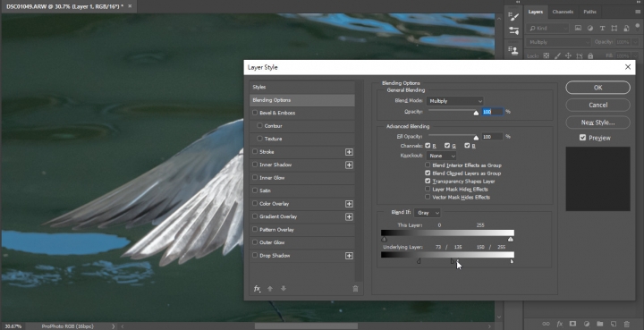The width and height of the screenshot is (644, 330).
Task: Click the lock all padlock icon
Action: 590,55
